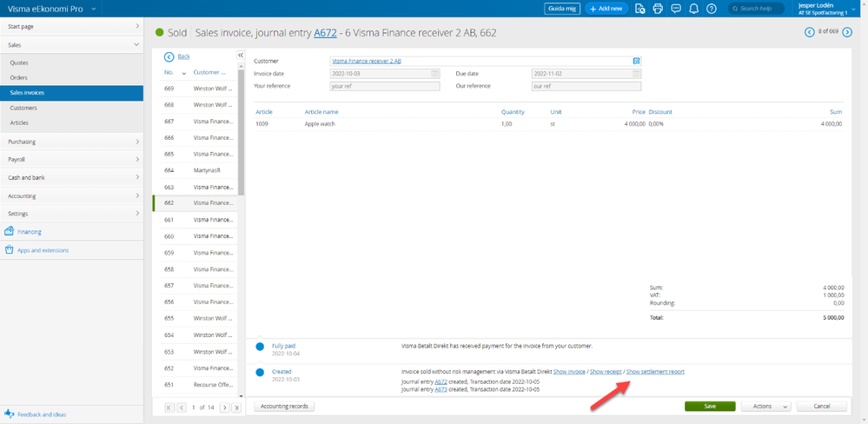Click the print icon in top bar
The width and height of the screenshot is (868, 424).
click(658, 9)
